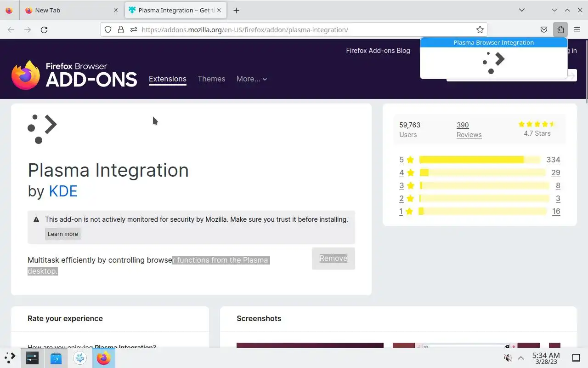Image resolution: width=588 pixels, height=368 pixels.
Task: Open a new tab with the plus button
Action: pos(236,10)
